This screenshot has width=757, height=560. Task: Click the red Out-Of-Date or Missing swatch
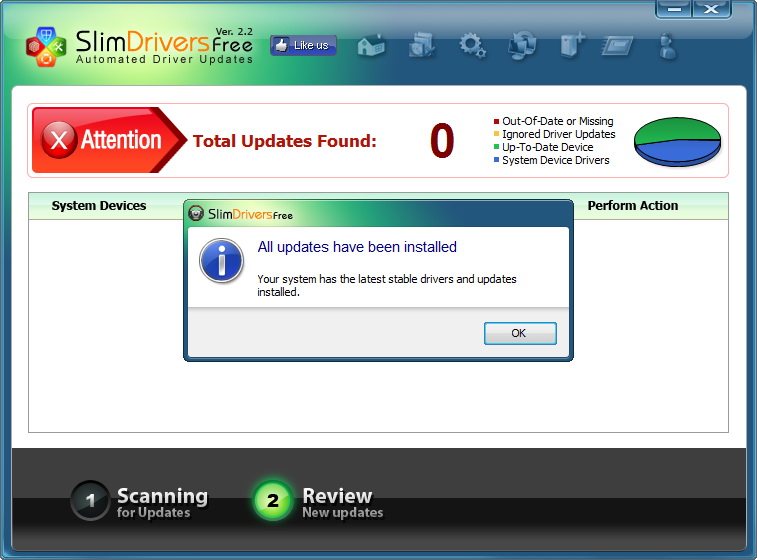click(x=496, y=121)
